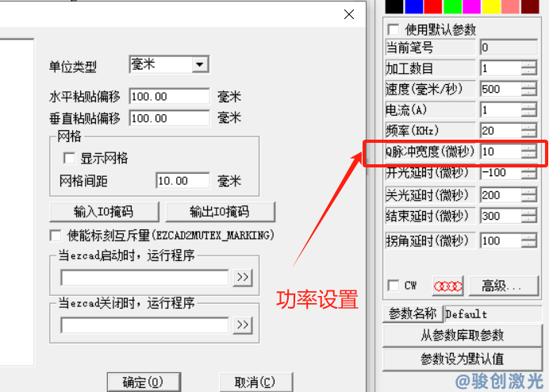The height and width of the screenshot is (392, 549).
Task: Adjust 结束延时 with its spinner
Action: click(x=529, y=216)
